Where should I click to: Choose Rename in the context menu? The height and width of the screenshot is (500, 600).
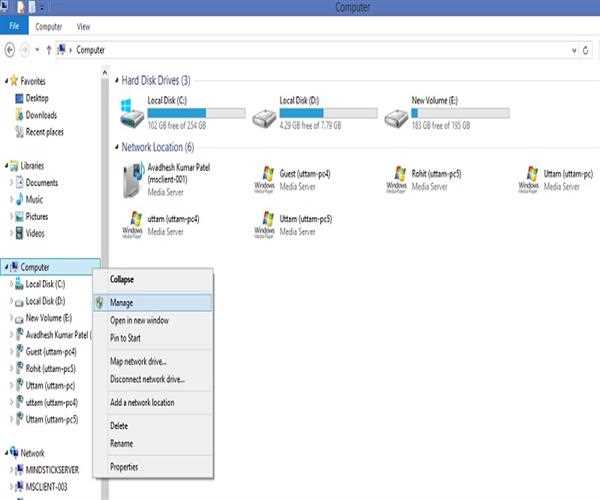153,443
